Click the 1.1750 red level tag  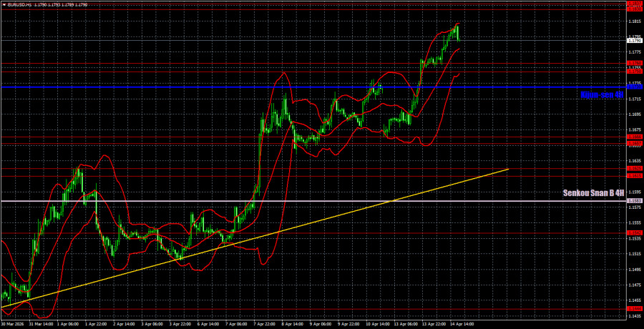(635, 72)
